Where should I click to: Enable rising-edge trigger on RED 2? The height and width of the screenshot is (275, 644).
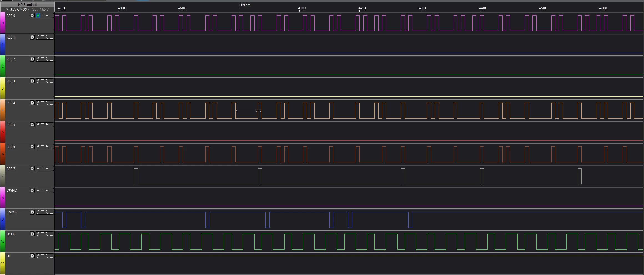point(38,59)
